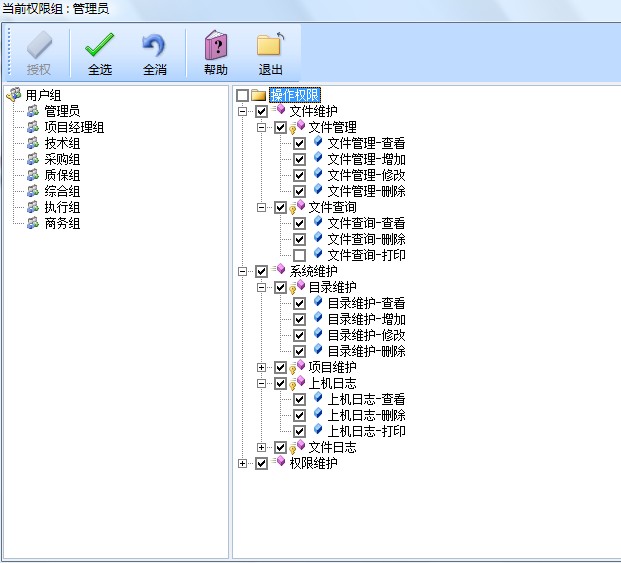Click the purple module icon beside 文件维护

pyautogui.click(x=279, y=110)
